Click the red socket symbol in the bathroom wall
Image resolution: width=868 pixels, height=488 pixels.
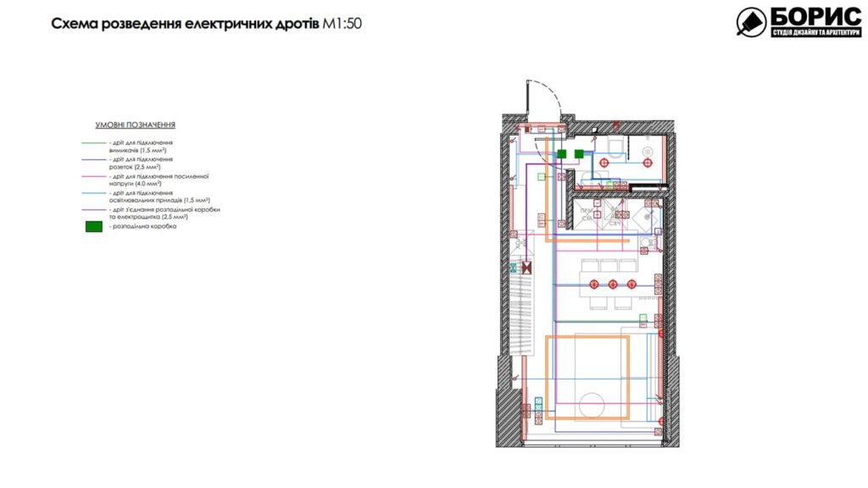click(x=616, y=184)
